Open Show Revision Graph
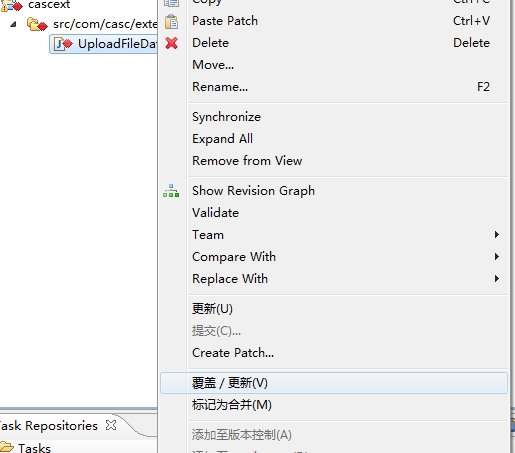 coord(334,191)
